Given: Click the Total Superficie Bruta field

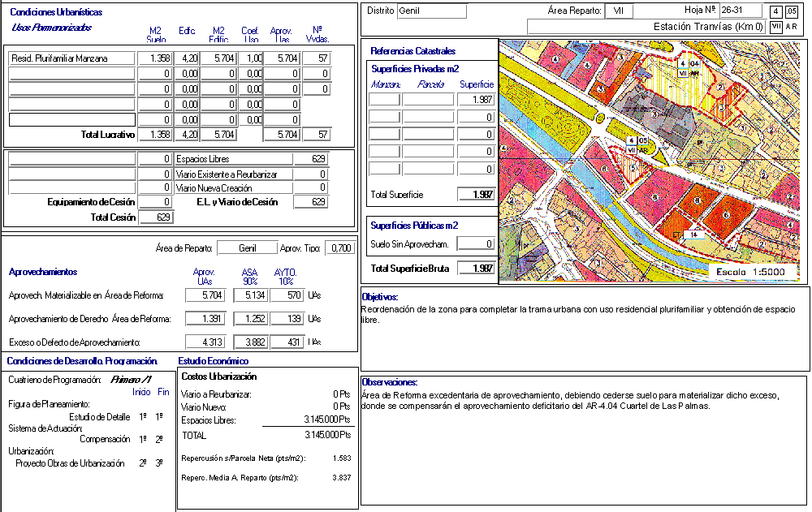Looking at the screenshot, I should pyautogui.click(x=476, y=269).
